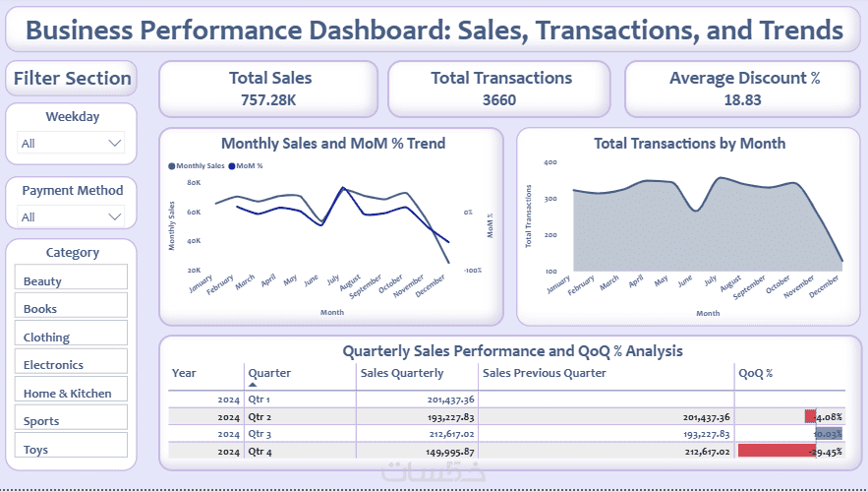Click the MoM % legend marker
Image resolution: width=868 pixels, height=492 pixels.
pos(232,165)
